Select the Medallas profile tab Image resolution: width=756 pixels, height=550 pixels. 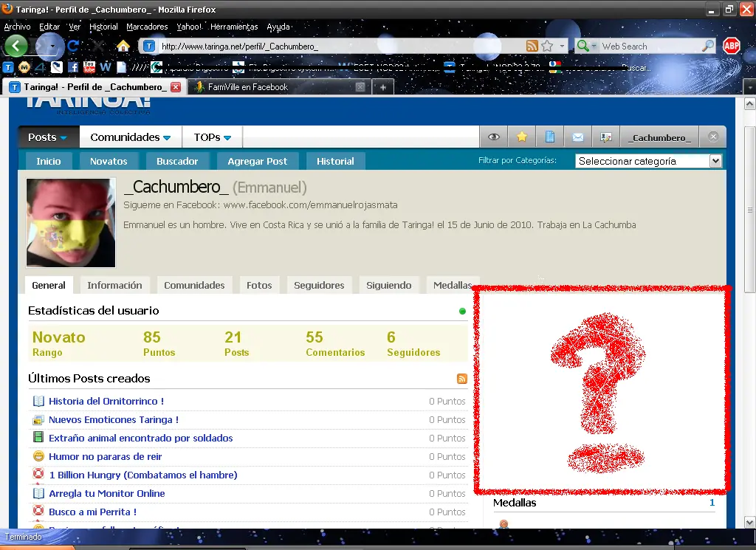pos(453,286)
